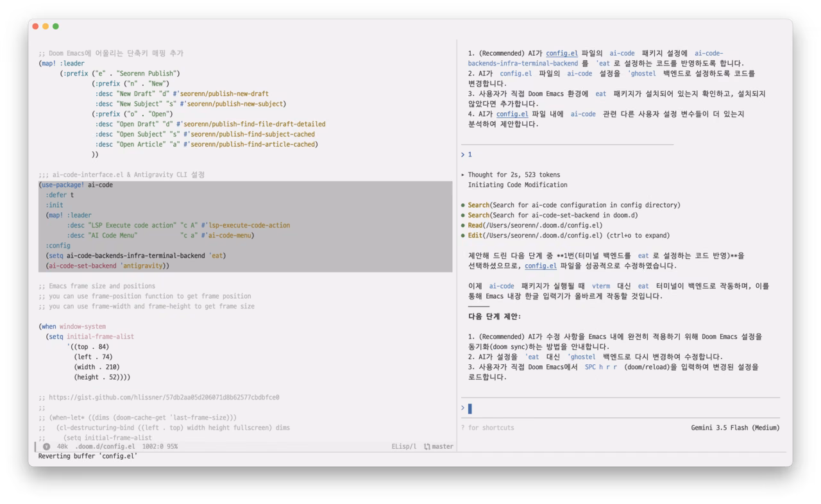Expand the 'Thought for 2s, 523 tokens' disclosure triangle
The width and height of the screenshot is (821, 504).
tap(462, 174)
